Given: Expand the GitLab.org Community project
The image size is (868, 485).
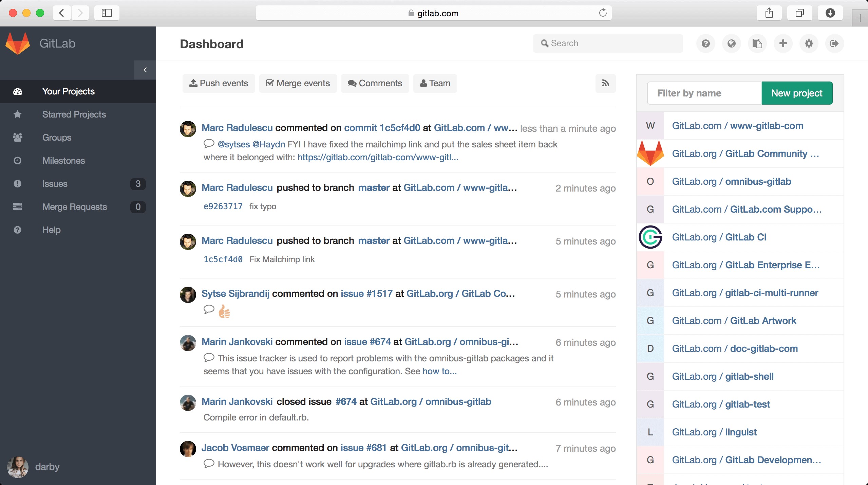Looking at the screenshot, I should coord(745,153).
